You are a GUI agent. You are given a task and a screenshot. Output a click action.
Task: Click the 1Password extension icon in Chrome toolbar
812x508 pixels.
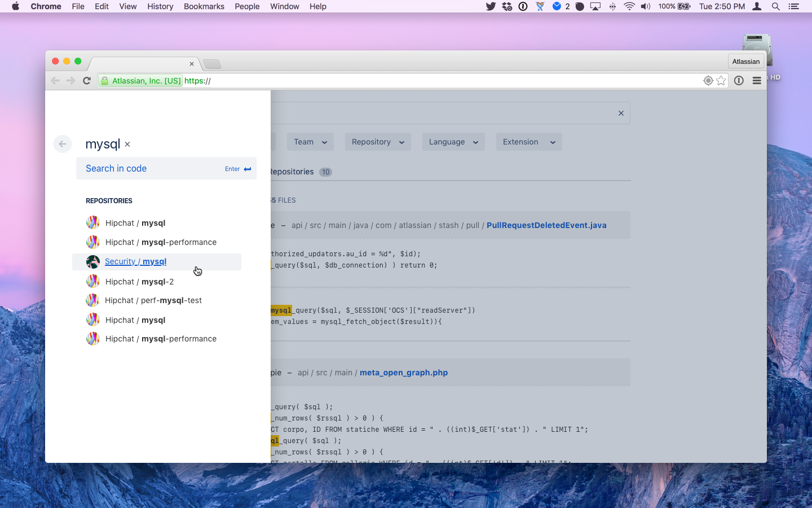pos(739,81)
